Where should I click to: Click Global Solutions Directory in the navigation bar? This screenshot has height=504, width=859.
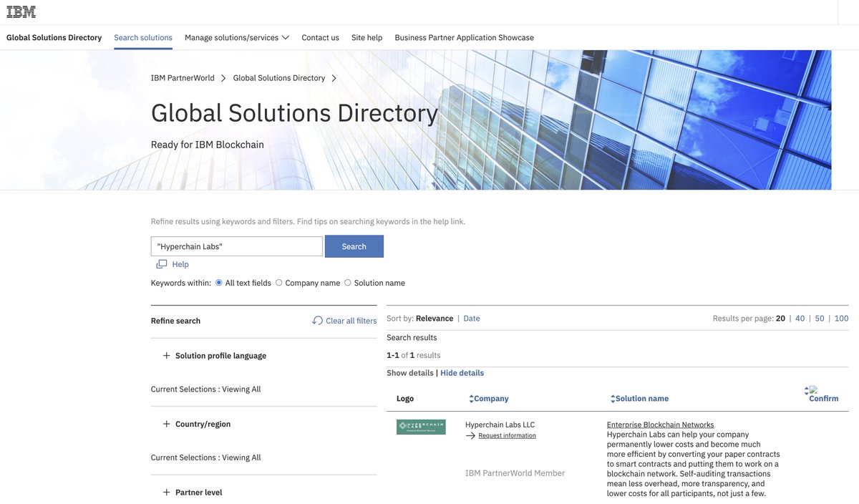[54, 37]
